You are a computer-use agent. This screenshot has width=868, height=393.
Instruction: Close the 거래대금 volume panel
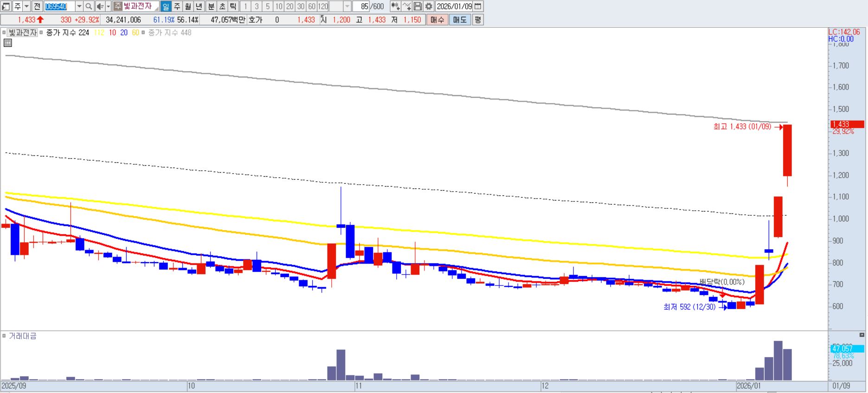click(862, 335)
